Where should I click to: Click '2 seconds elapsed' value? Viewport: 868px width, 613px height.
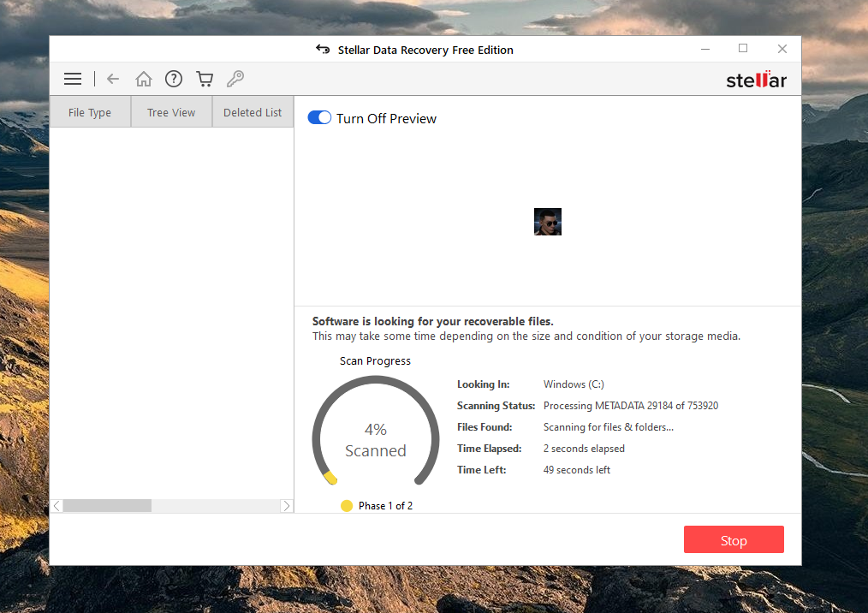[584, 449]
